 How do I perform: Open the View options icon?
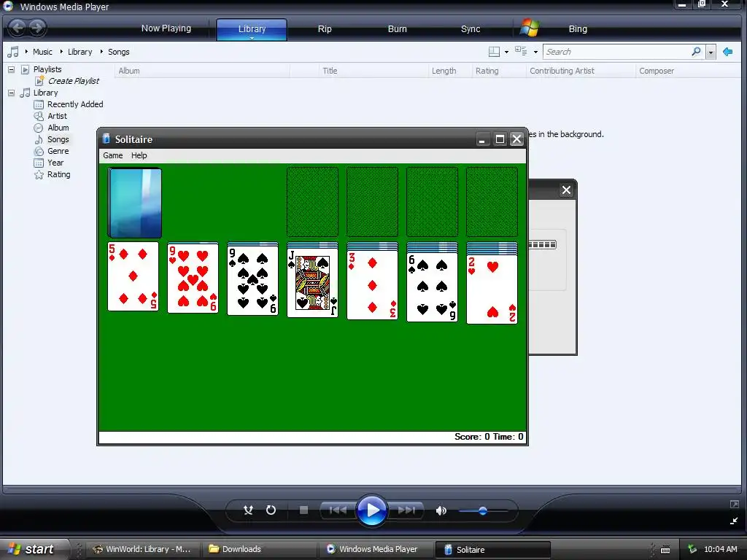point(521,52)
